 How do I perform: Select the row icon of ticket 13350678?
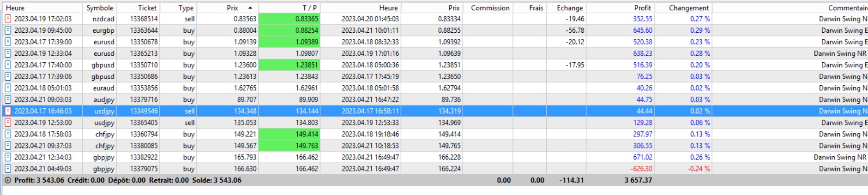pyautogui.click(x=8, y=42)
